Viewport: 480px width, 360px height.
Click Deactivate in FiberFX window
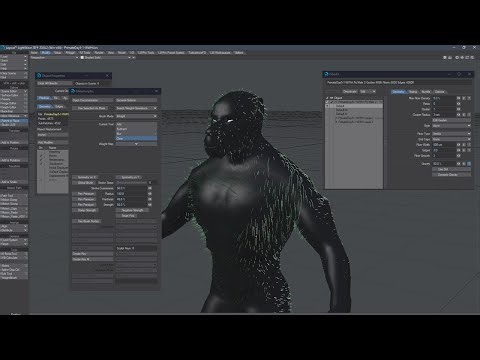[350, 91]
